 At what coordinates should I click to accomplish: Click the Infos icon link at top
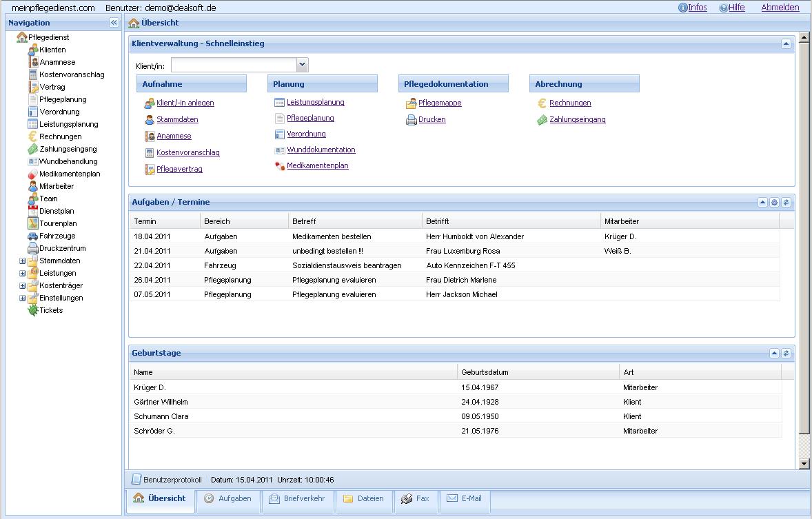692,8
